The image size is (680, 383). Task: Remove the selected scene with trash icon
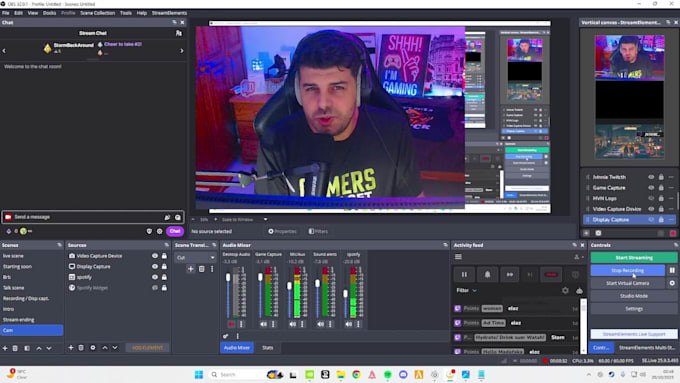(15, 348)
